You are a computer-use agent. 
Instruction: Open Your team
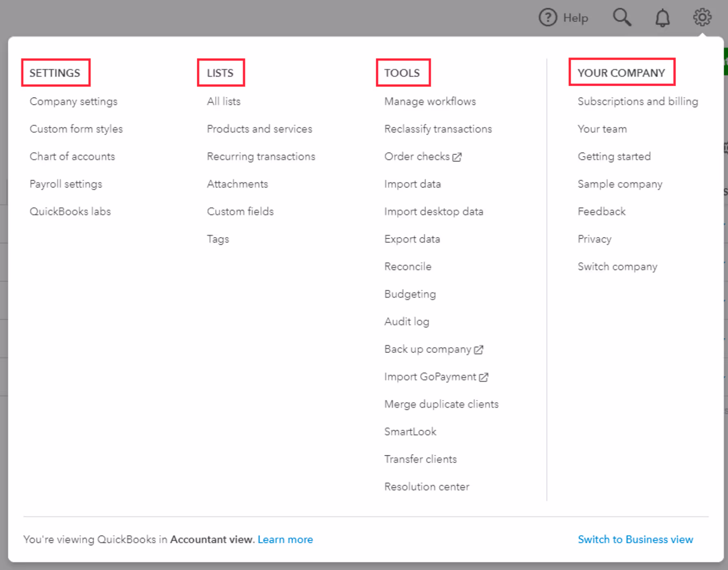tap(602, 129)
